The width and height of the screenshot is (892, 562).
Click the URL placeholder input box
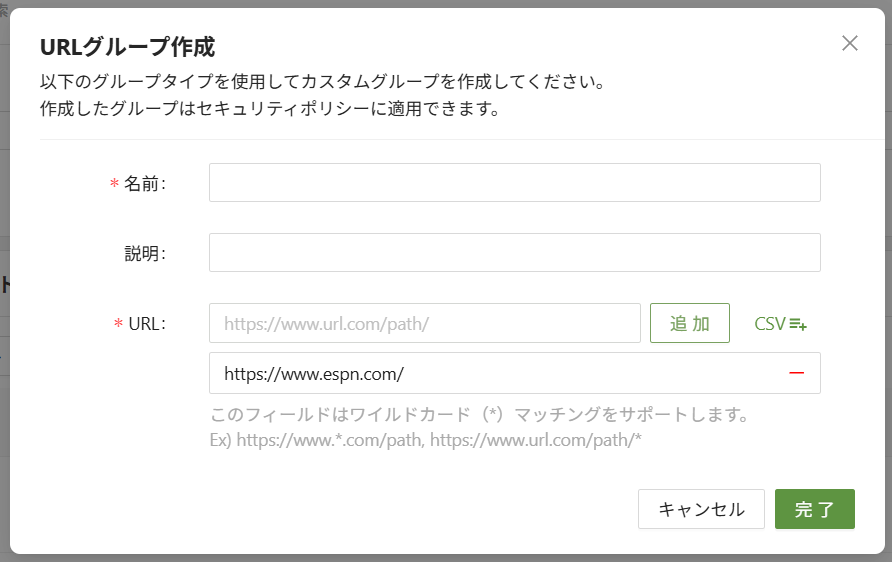(424, 323)
